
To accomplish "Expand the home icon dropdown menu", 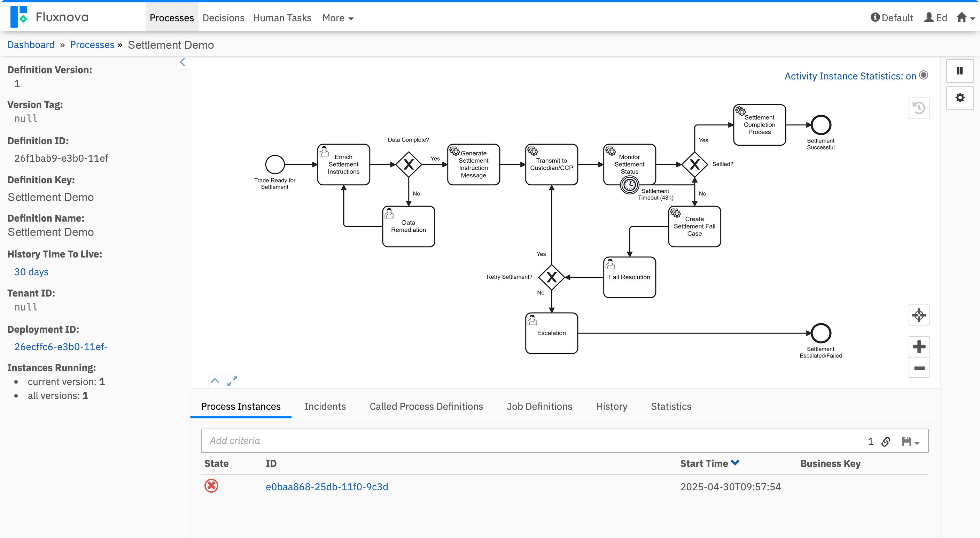I will (x=965, y=18).
